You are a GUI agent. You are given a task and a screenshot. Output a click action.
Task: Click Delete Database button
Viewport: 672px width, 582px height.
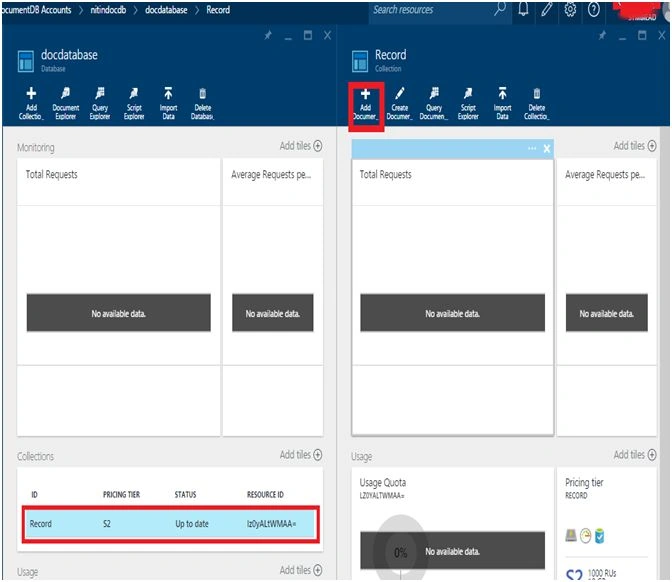click(202, 103)
